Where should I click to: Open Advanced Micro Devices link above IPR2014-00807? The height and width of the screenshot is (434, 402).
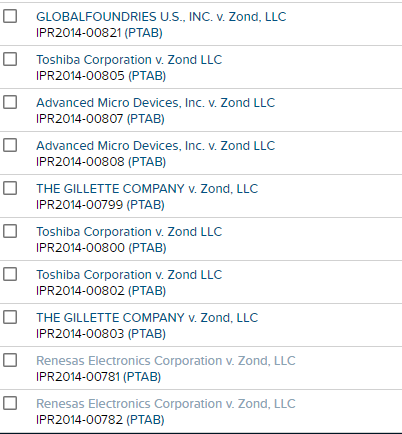click(x=156, y=103)
